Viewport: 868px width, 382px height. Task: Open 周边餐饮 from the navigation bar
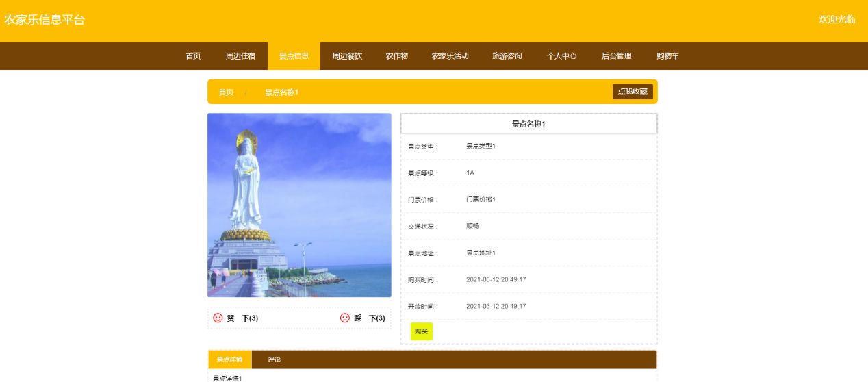point(347,56)
